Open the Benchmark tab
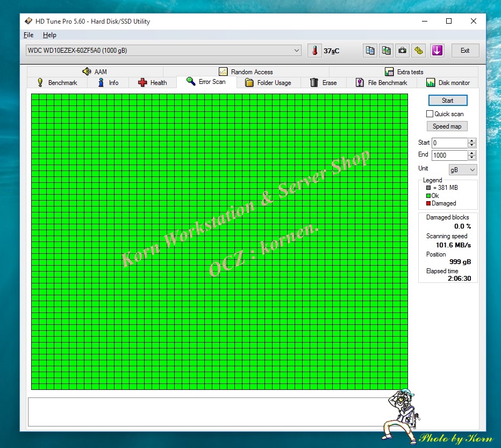This screenshot has height=448, width=501. (x=57, y=82)
